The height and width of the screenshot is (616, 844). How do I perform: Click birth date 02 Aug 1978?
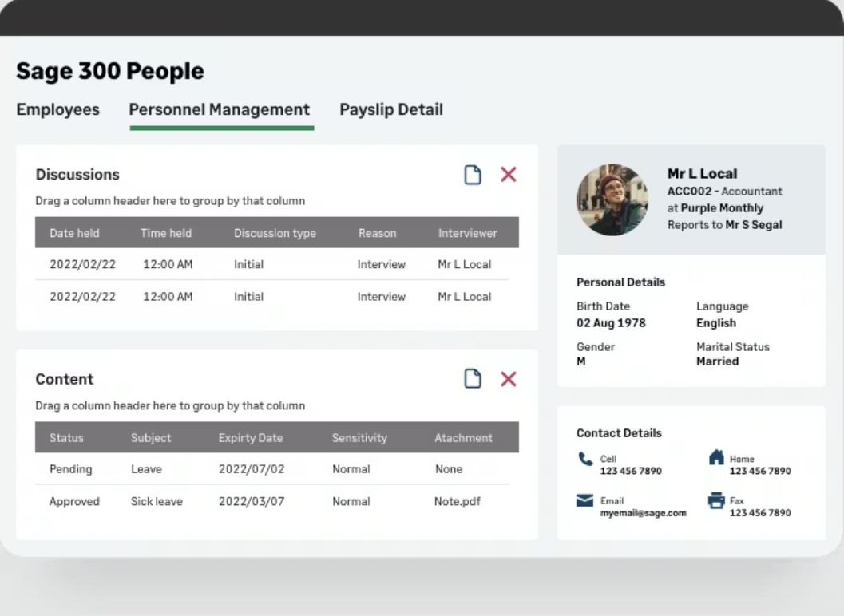click(x=611, y=323)
